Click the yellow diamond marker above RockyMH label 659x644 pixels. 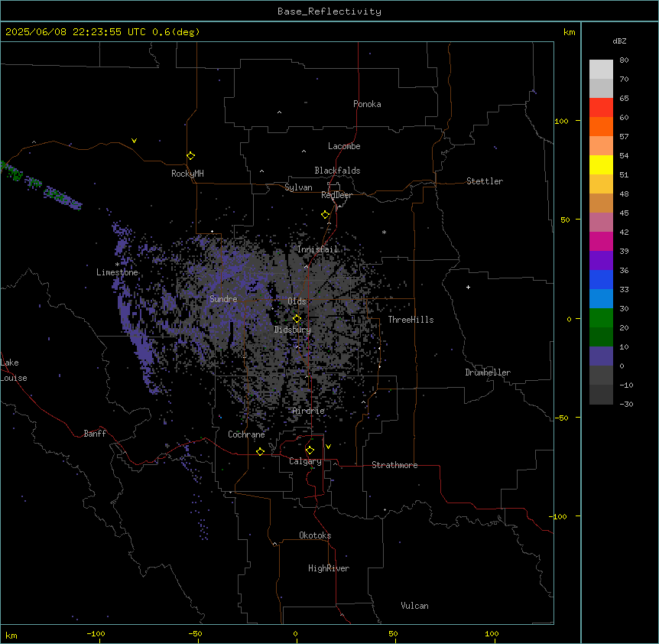[191, 156]
